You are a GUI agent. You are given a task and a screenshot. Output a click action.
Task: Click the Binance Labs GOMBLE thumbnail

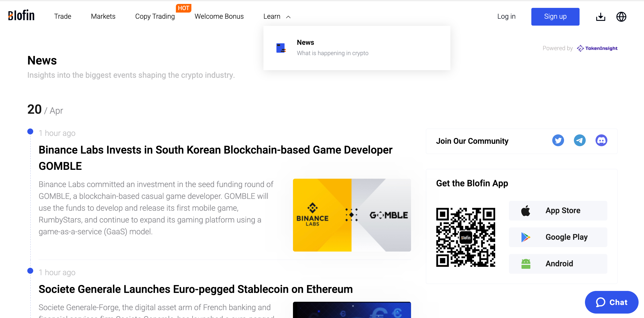pos(352,215)
